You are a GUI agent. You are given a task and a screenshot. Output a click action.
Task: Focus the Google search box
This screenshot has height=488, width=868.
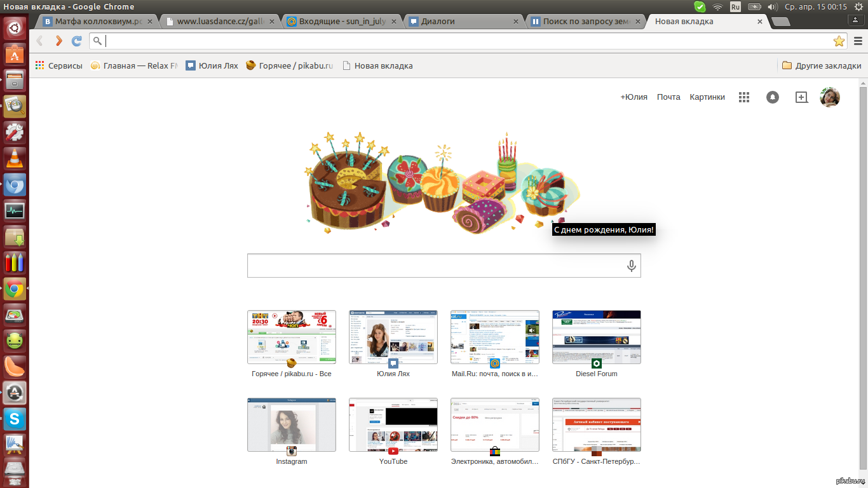pyautogui.click(x=444, y=266)
